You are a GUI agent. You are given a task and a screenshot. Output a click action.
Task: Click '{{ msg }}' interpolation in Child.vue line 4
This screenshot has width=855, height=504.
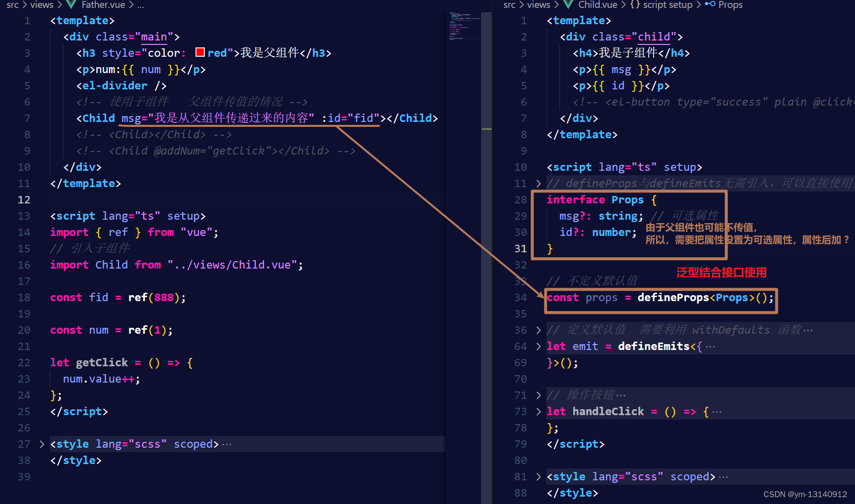coord(621,70)
